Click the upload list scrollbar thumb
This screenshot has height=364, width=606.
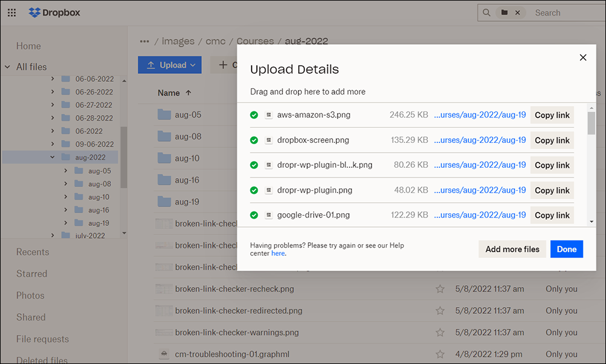591,124
